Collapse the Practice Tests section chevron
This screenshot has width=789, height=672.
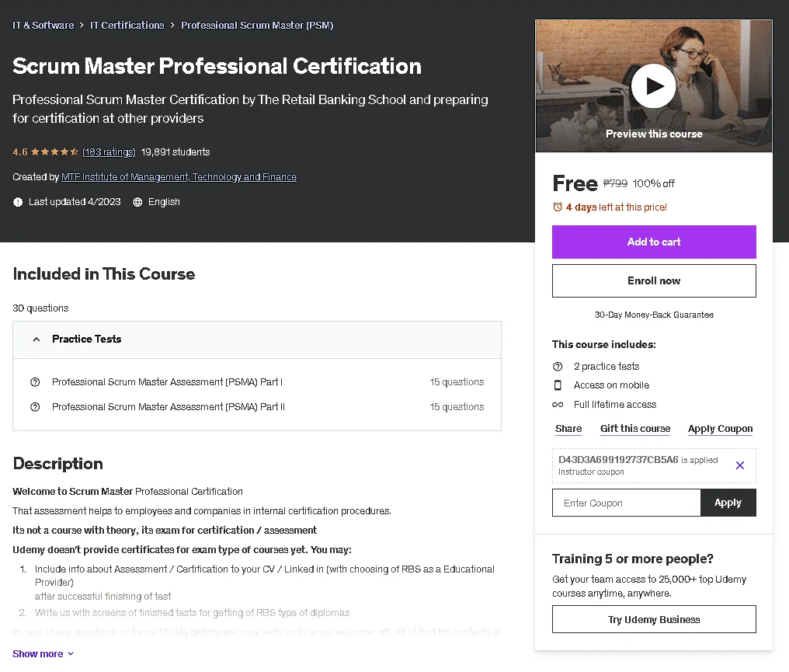pyautogui.click(x=36, y=339)
